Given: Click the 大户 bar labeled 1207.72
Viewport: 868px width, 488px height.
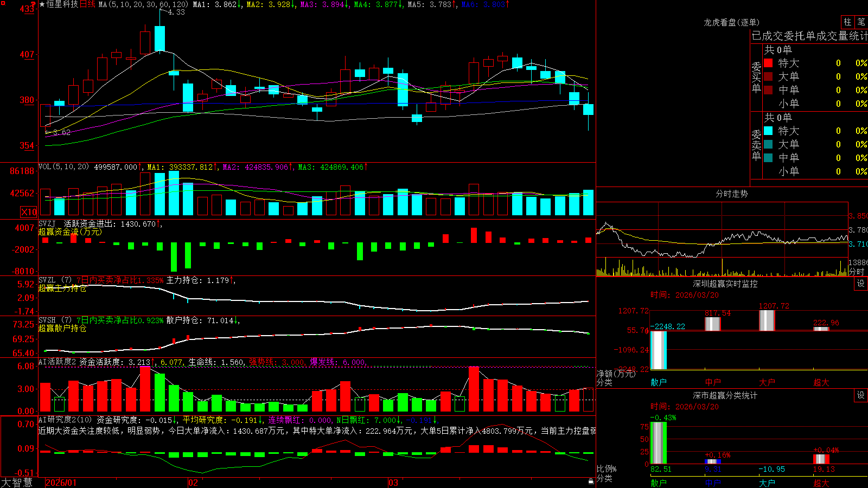Looking at the screenshot, I should click(767, 320).
